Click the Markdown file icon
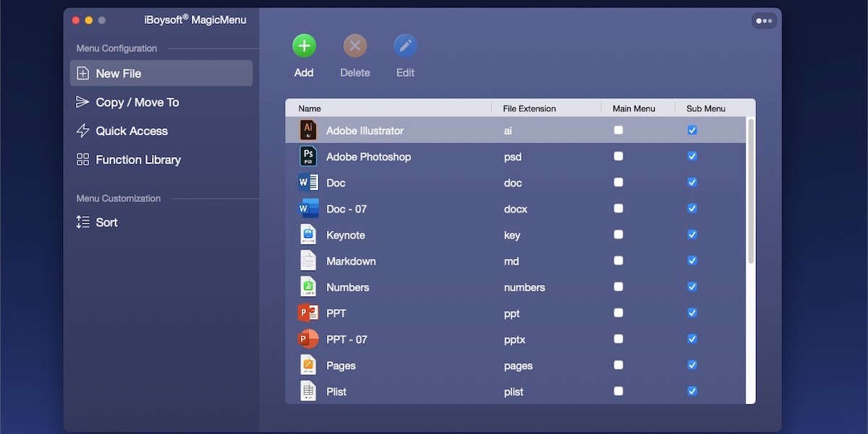This screenshot has height=434, width=868. point(307,260)
